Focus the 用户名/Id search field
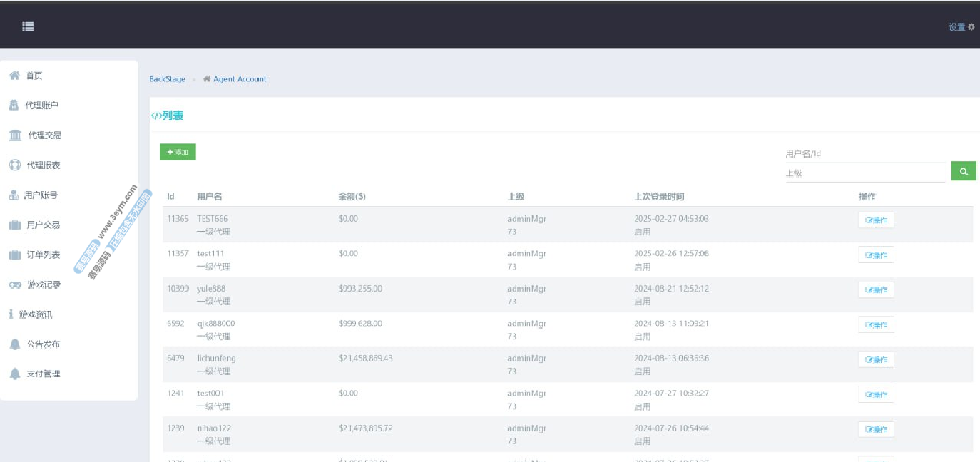980x462 pixels. pyautogui.click(x=864, y=154)
